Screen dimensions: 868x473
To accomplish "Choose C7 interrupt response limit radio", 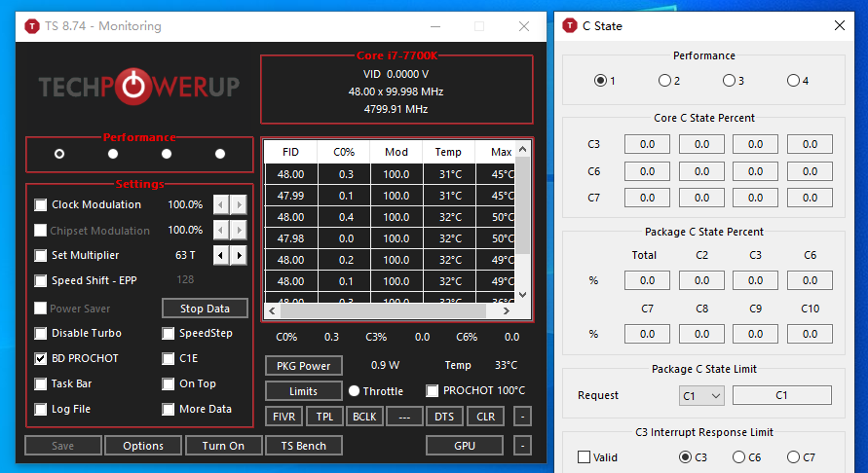I will (x=793, y=457).
